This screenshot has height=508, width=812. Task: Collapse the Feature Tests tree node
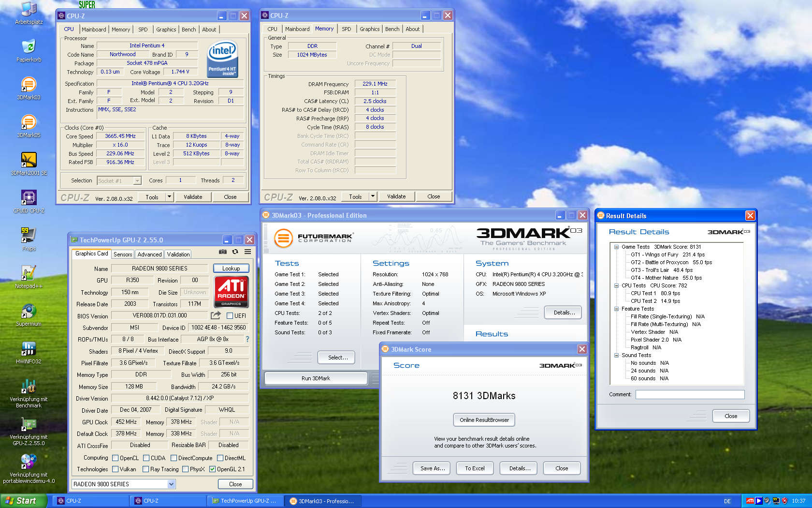coord(616,309)
